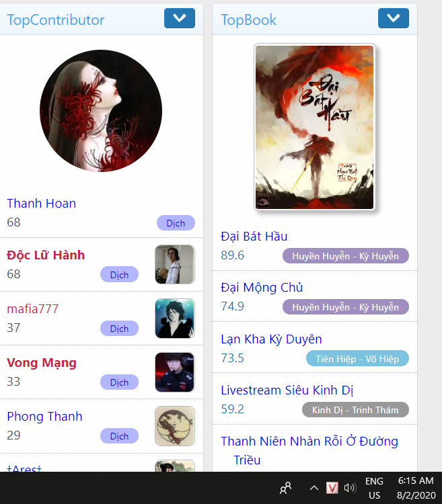442x504 pixels.
Task: Show hidden icons in system tray
Action: coord(314,488)
